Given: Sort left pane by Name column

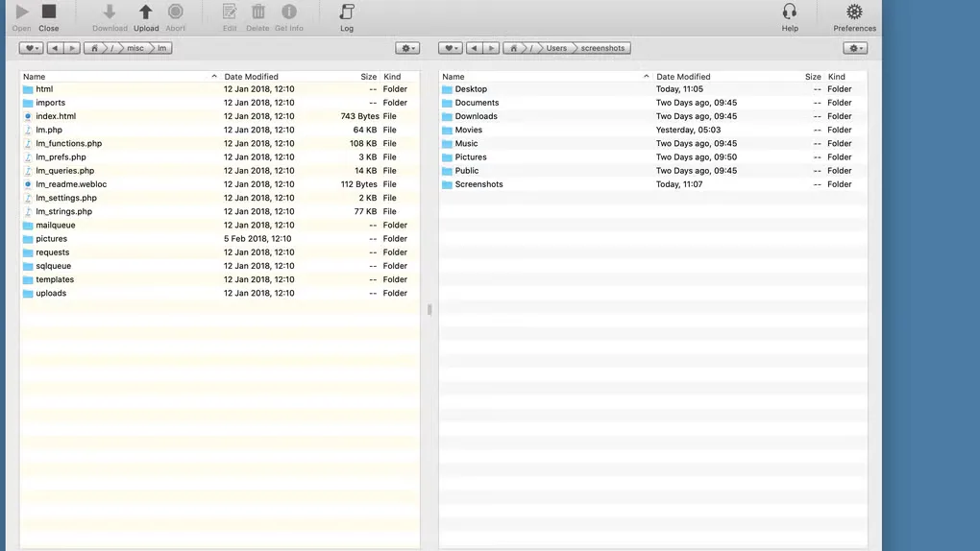Looking at the screenshot, I should [x=120, y=77].
